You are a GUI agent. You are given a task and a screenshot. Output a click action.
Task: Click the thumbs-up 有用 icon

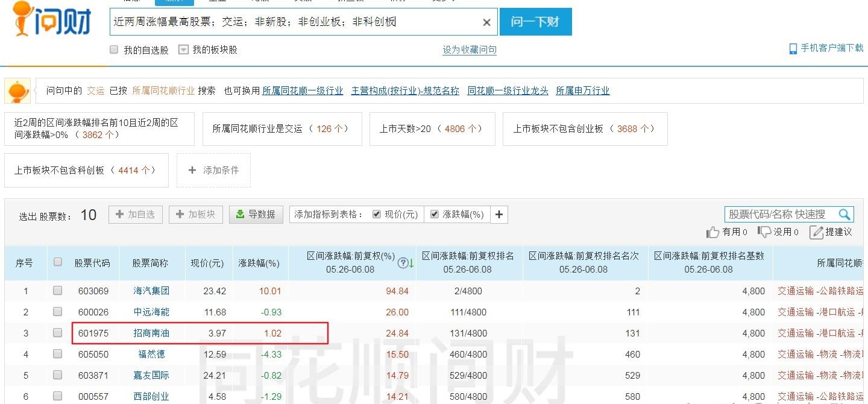coord(713,232)
